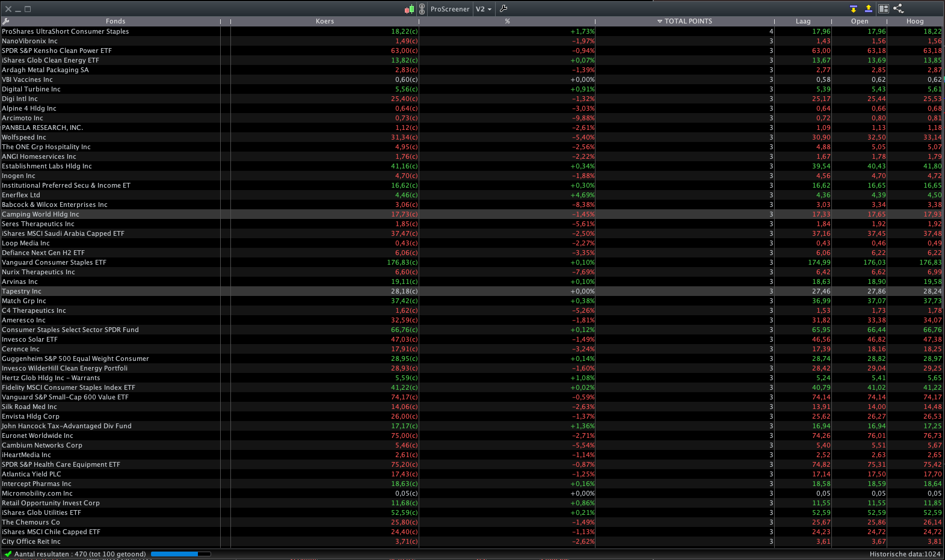Select the Tapestry Inc row
The width and height of the screenshot is (945, 560).
coord(472,291)
